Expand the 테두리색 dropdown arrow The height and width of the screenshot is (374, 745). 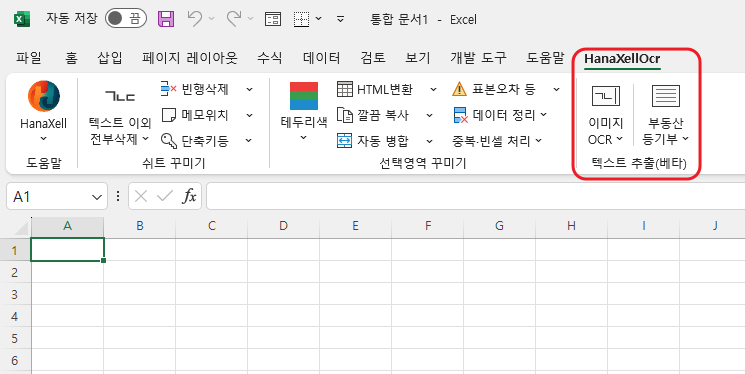304,138
